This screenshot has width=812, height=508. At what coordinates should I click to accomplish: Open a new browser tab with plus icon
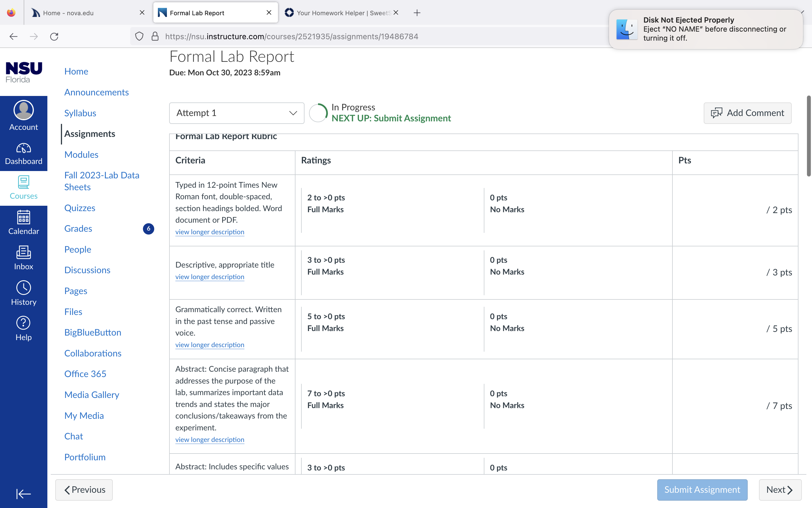click(417, 13)
